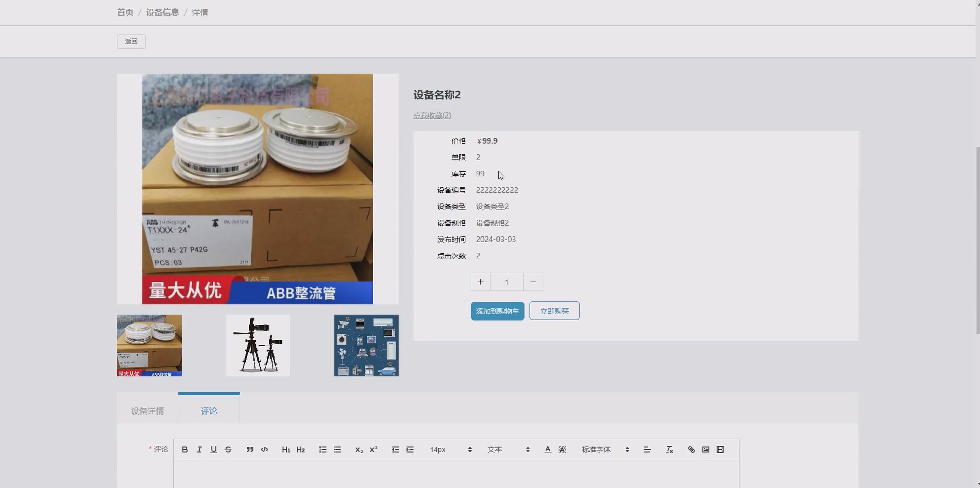Insert a code block in the comment
980x488 pixels.
264,450
